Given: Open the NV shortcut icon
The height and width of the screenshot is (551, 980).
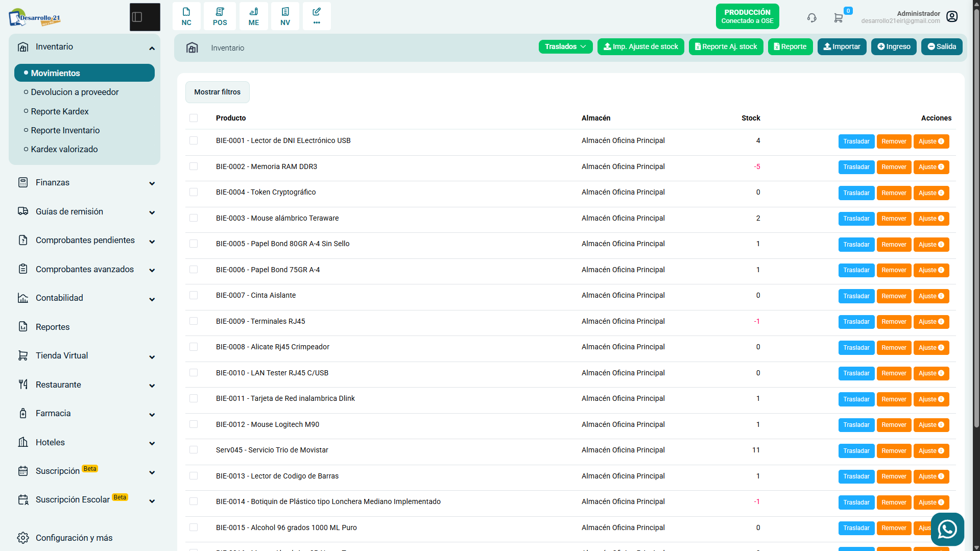Looking at the screenshot, I should (285, 16).
